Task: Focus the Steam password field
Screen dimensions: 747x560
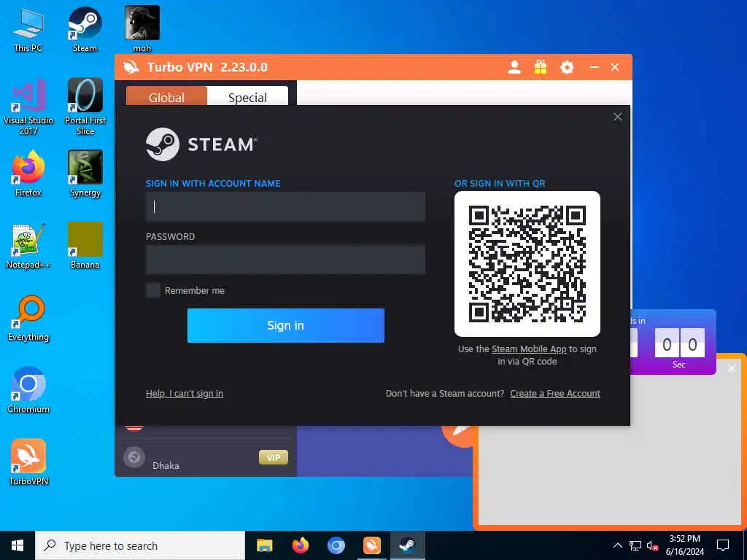Action: 285,260
